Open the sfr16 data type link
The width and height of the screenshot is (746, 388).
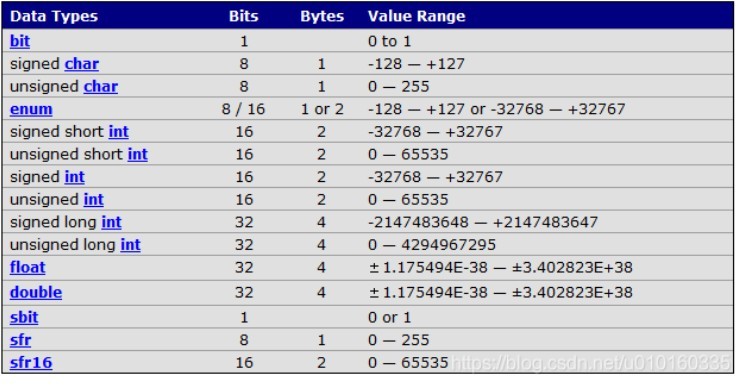coord(31,363)
